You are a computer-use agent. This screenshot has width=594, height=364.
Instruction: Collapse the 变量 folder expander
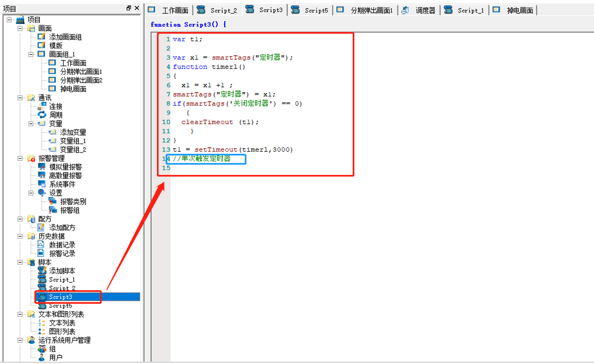tap(31, 123)
